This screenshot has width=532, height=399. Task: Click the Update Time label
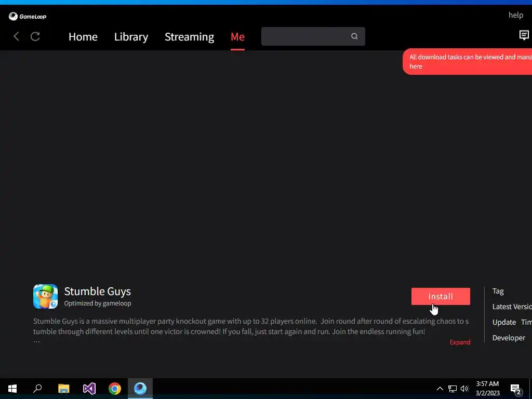click(512, 322)
